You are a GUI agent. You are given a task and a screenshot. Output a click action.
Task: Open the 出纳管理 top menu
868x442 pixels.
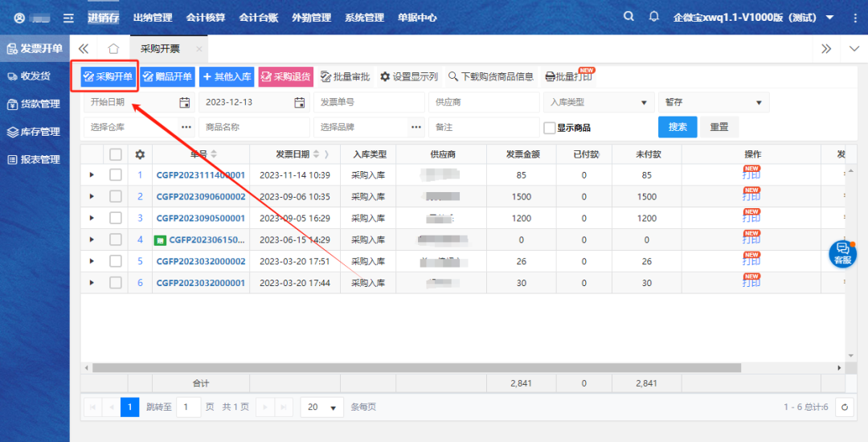tap(153, 18)
